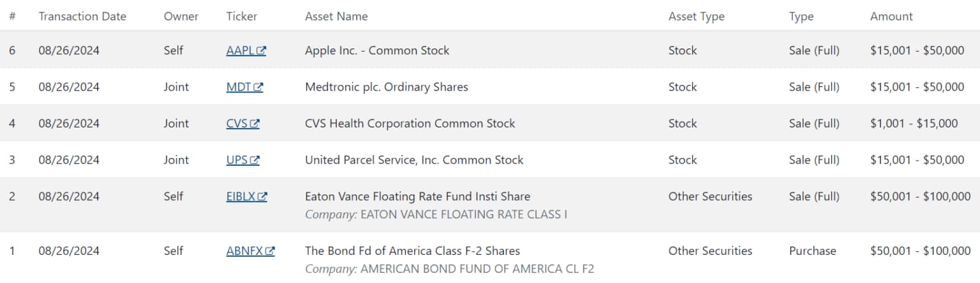Open the CVS ticker link
This screenshot has height=283, width=980.
242,123
